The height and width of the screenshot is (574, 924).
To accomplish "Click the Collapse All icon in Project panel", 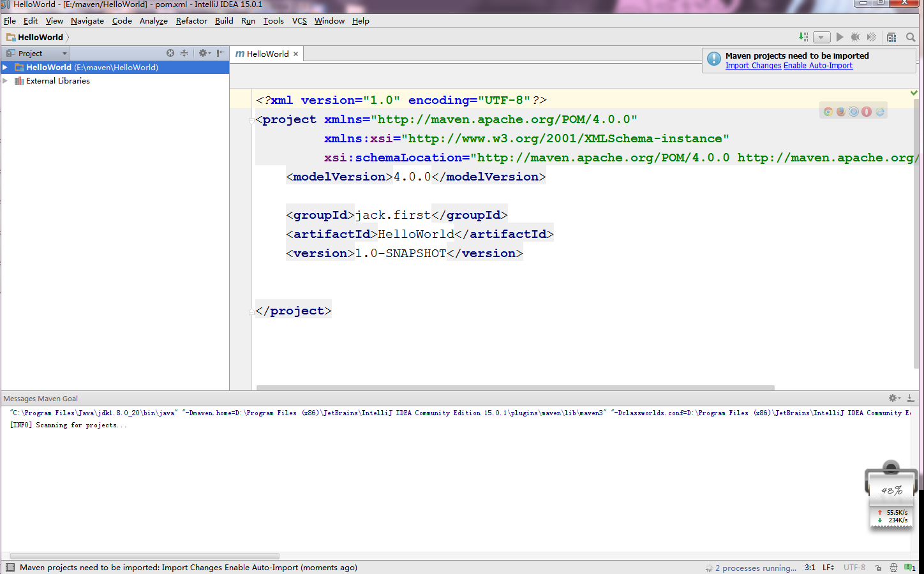I will coord(184,54).
